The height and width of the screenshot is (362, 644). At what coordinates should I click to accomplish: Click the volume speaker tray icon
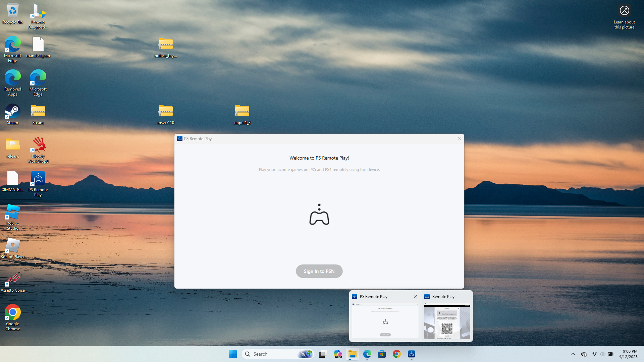point(602,354)
